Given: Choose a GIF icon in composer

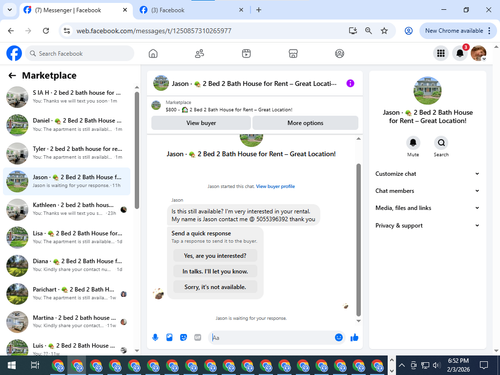Looking at the screenshot, I should point(198,338).
